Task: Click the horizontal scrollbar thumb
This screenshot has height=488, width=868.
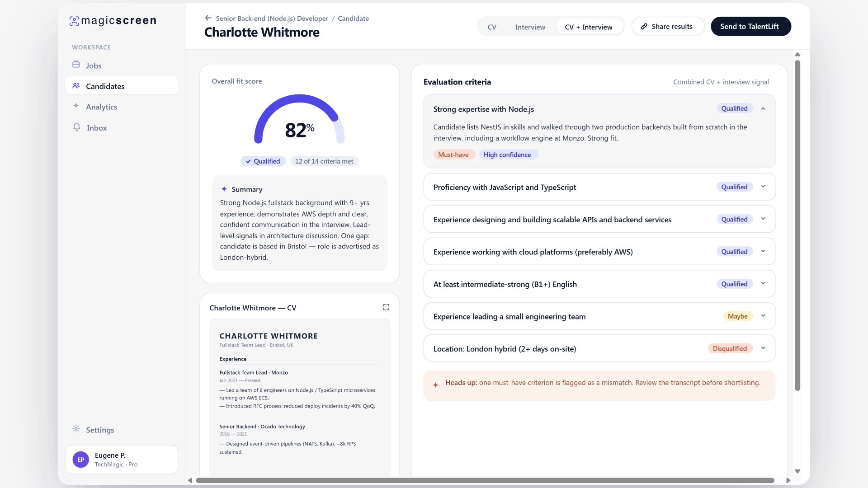Action: pyautogui.click(x=485, y=480)
